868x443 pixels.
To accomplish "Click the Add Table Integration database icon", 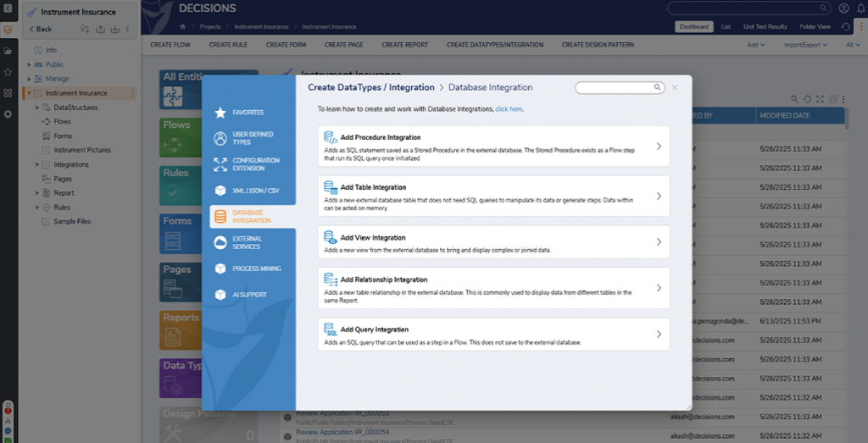I will (x=331, y=187).
